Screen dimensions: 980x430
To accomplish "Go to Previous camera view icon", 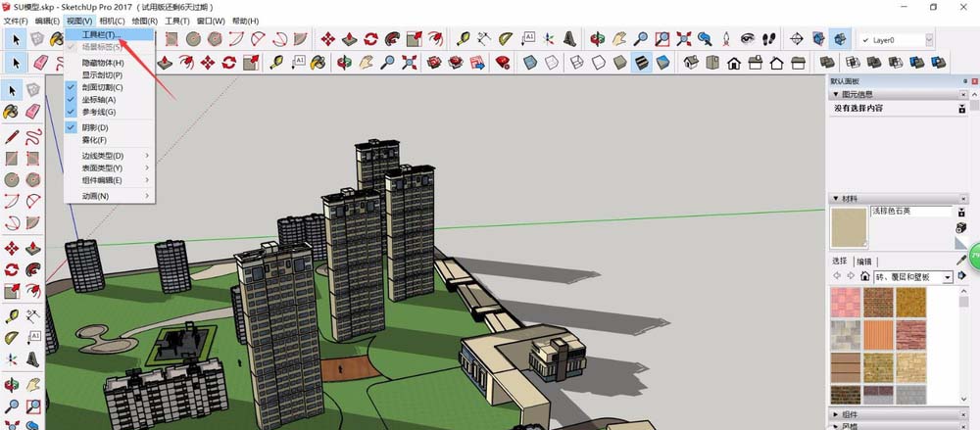I will [705, 39].
